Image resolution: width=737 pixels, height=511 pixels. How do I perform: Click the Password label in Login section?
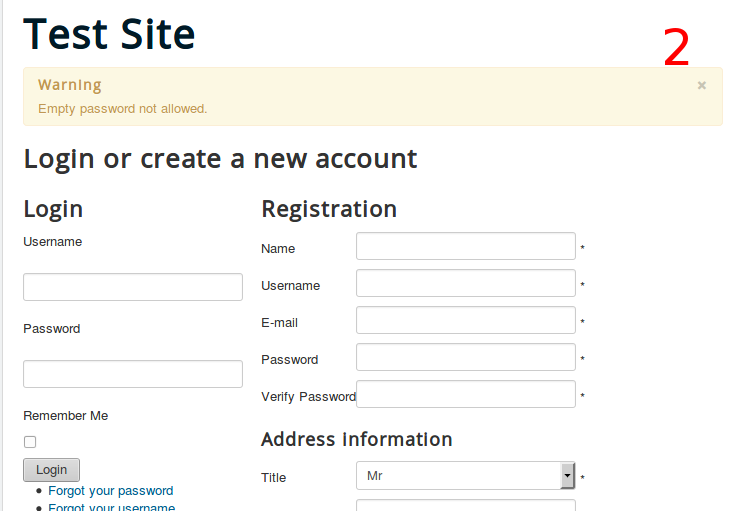click(x=52, y=329)
